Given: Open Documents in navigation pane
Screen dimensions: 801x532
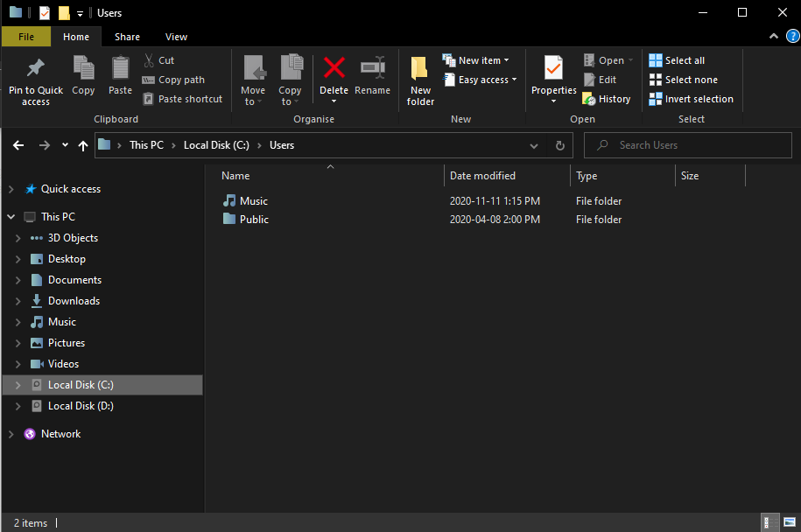Looking at the screenshot, I should pyautogui.click(x=74, y=280).
